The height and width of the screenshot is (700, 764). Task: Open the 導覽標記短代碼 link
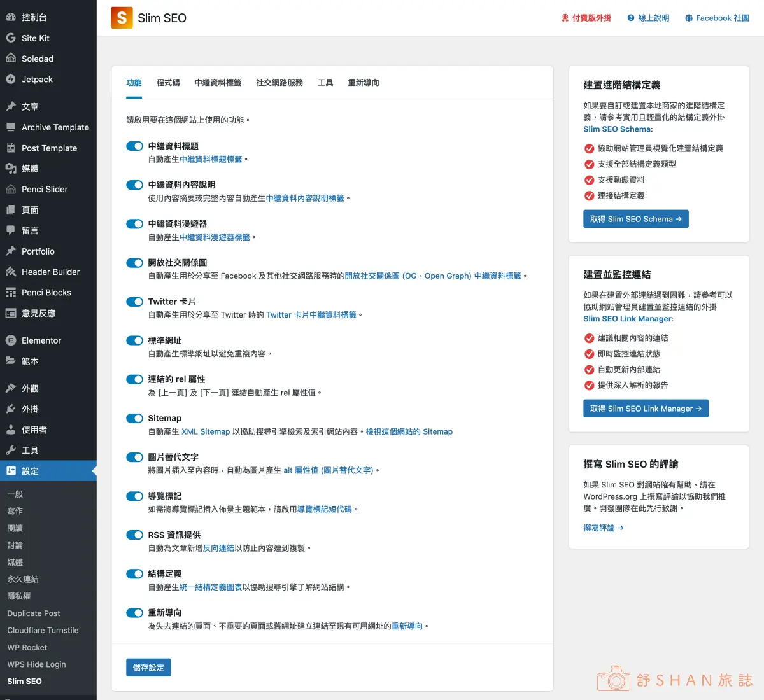click(x=325, y=509)
